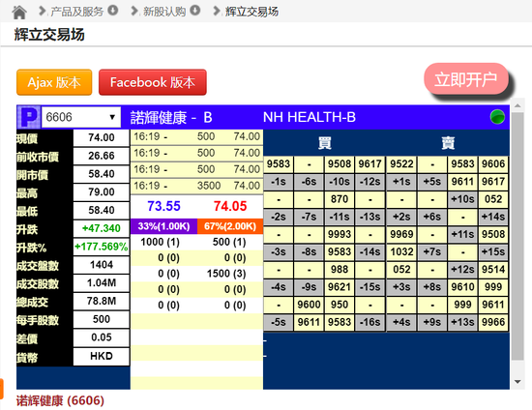
Task: Click 諾輝健康 - B Chinese stock name
Action: coord(171,118)
